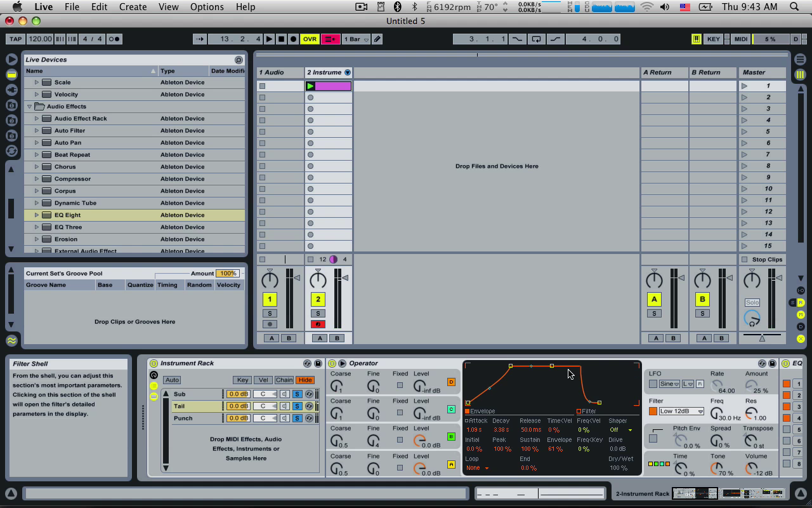Image resolution: width=812 pixels, height=508 pixels.
Task: Toggle the arrangement loop switch
Action: pos(537,39)
